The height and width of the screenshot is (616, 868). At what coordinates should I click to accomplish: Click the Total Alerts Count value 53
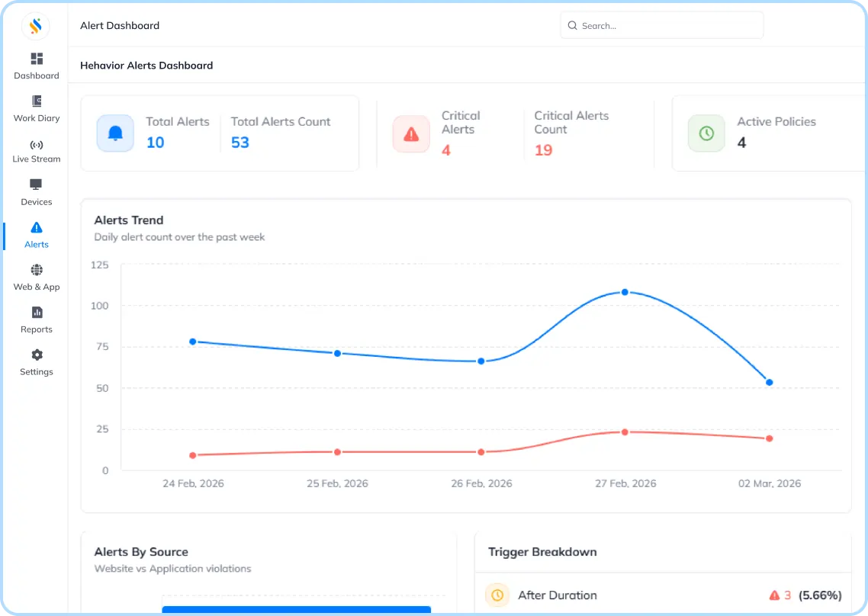240,143
